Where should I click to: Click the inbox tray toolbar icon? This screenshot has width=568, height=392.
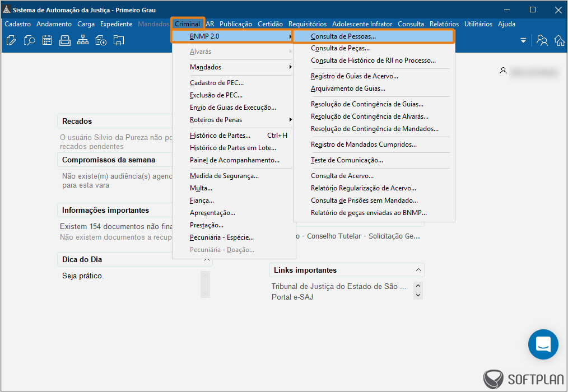tap(65, 40)
